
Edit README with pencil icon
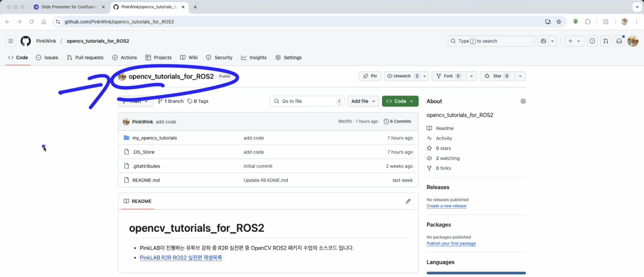pos(408,201)
